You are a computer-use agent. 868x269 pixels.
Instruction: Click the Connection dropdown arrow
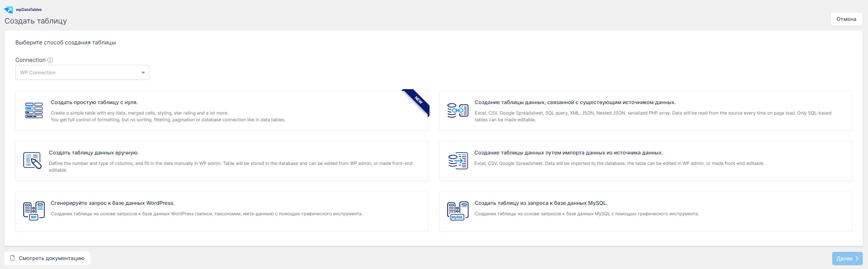click(143, 73)
